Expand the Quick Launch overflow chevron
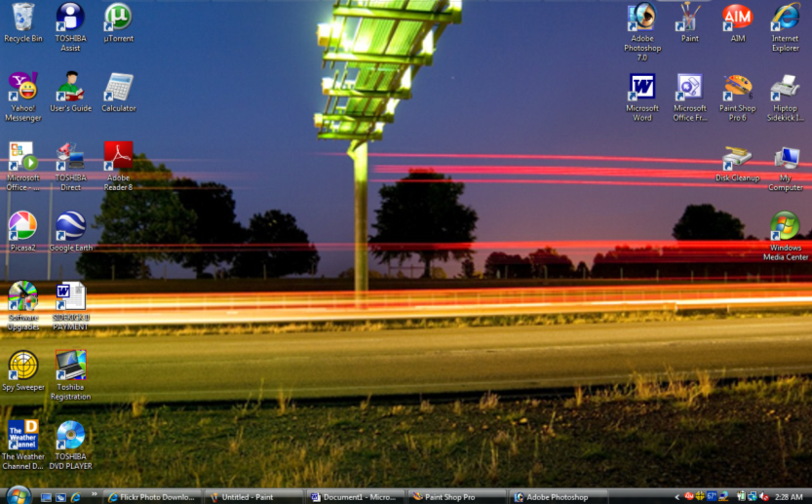Image resolution: width=812 pixels, height=504 pixels. point(94,493)
